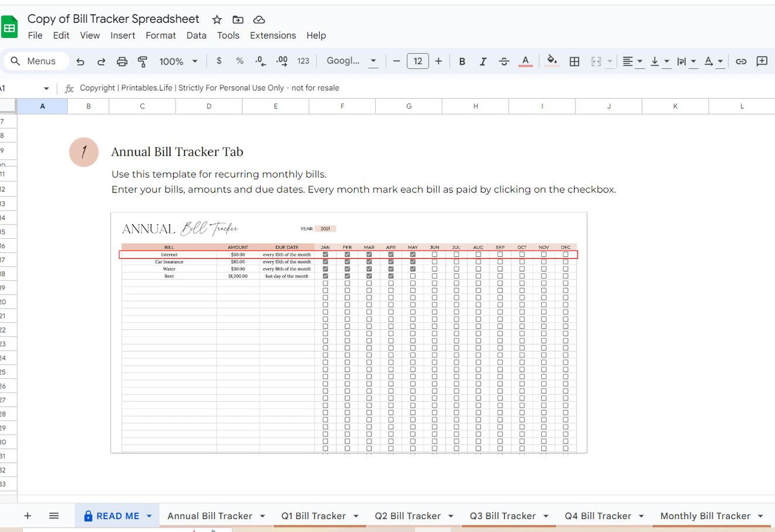Open READ ME tab options arrow

[x=149, y=516]
